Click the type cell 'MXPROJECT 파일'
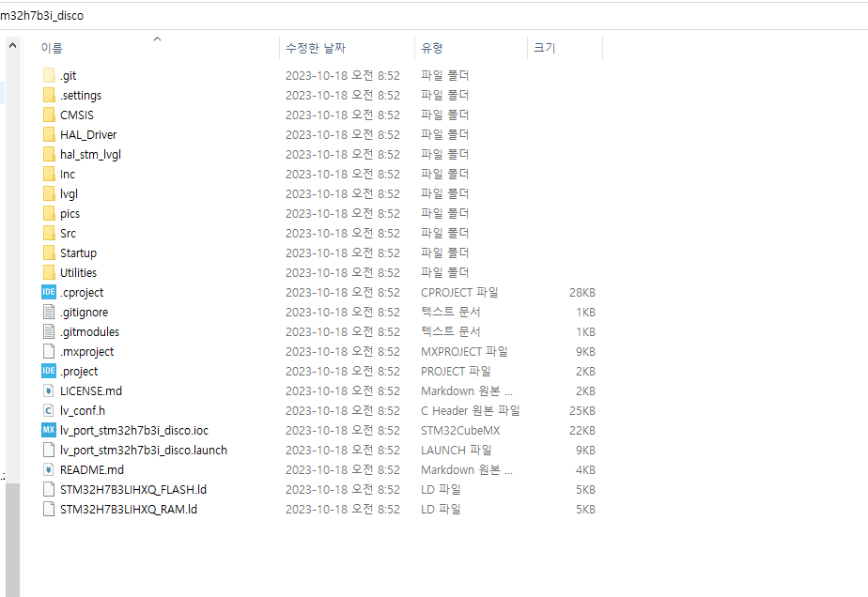868x597 pixels. (x=464, y=351)
